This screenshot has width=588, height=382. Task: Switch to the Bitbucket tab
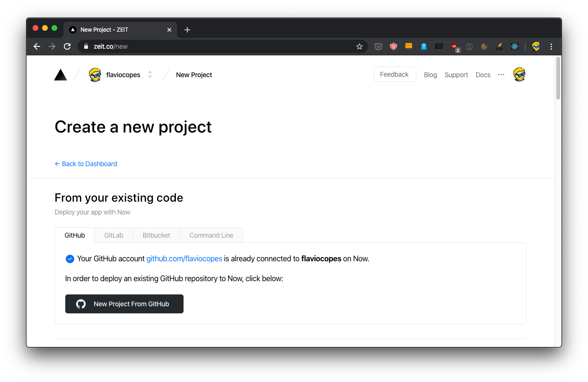point(156,235)
